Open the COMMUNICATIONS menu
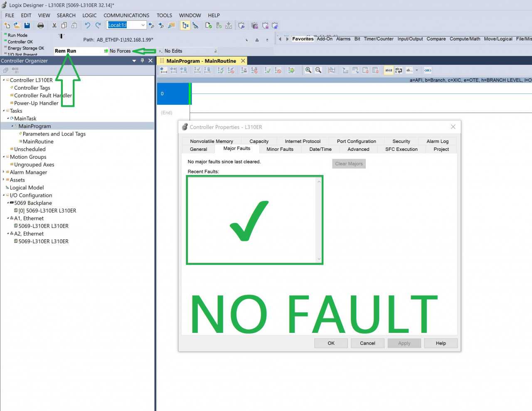 (126, 15)
